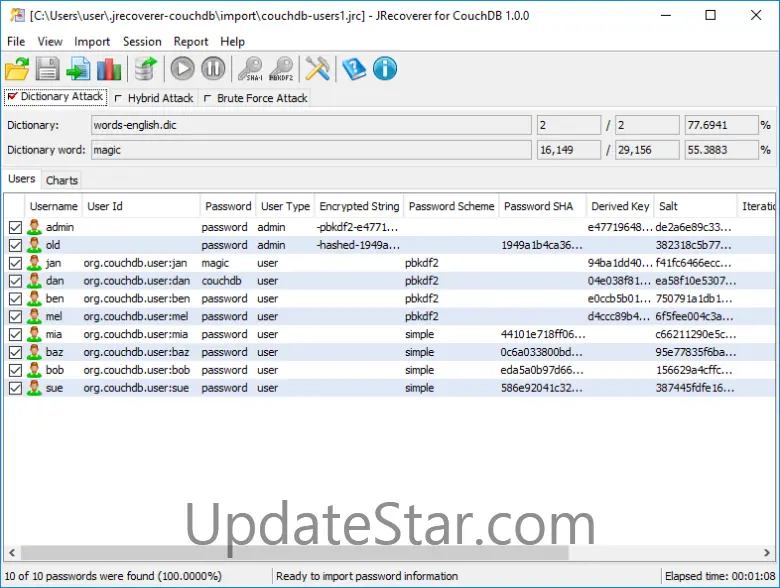The width and height of the screenshot is (780, 588).
Task: Open the Report menu
Action: pyautogui.click(x=191, y=42)
